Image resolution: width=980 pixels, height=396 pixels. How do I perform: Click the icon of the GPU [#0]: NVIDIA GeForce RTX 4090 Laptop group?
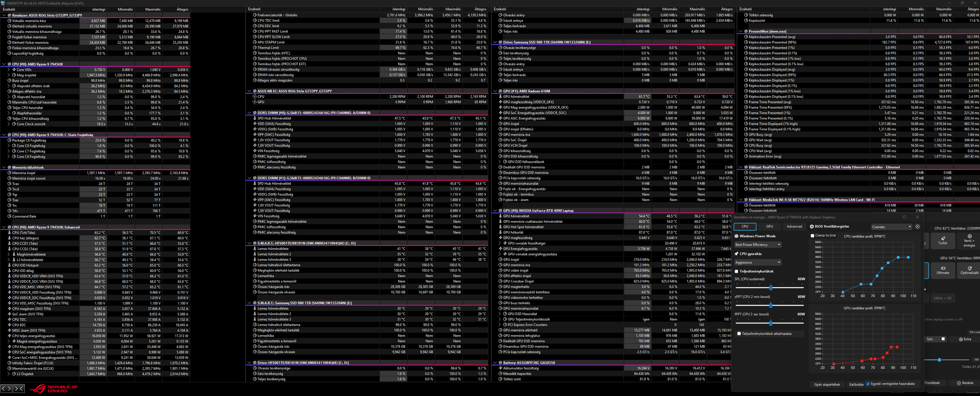tap(500, 211)
